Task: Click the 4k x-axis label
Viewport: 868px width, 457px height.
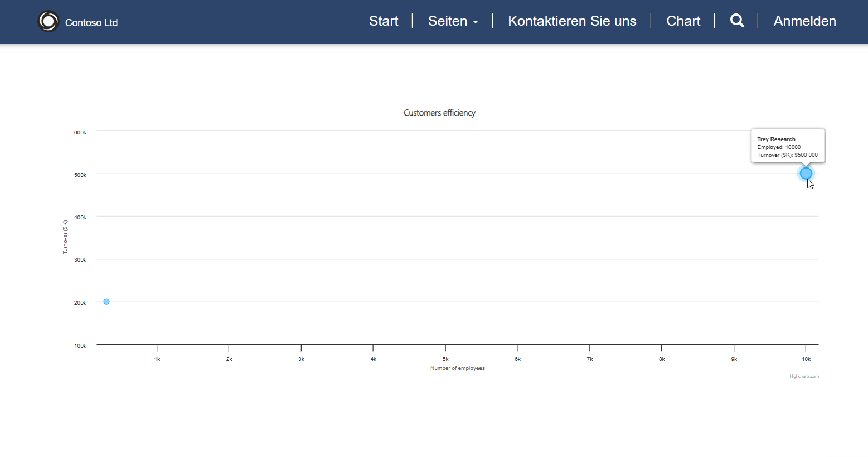Action: click(x=374, y=359)
